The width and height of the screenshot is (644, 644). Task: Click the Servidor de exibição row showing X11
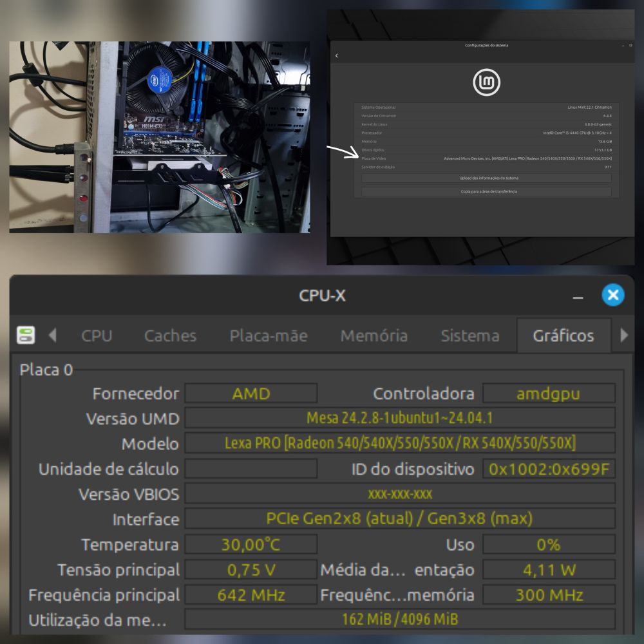pos(486,167)
